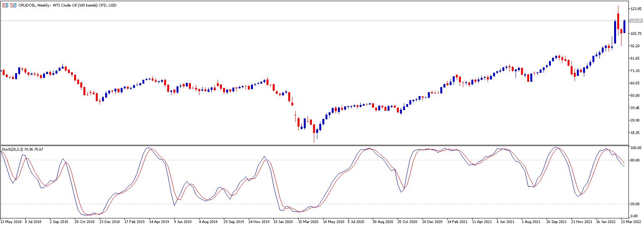The image size is (644, 225).
Task: Click the tall red candle at the price peak
Action: coord(618,21)
